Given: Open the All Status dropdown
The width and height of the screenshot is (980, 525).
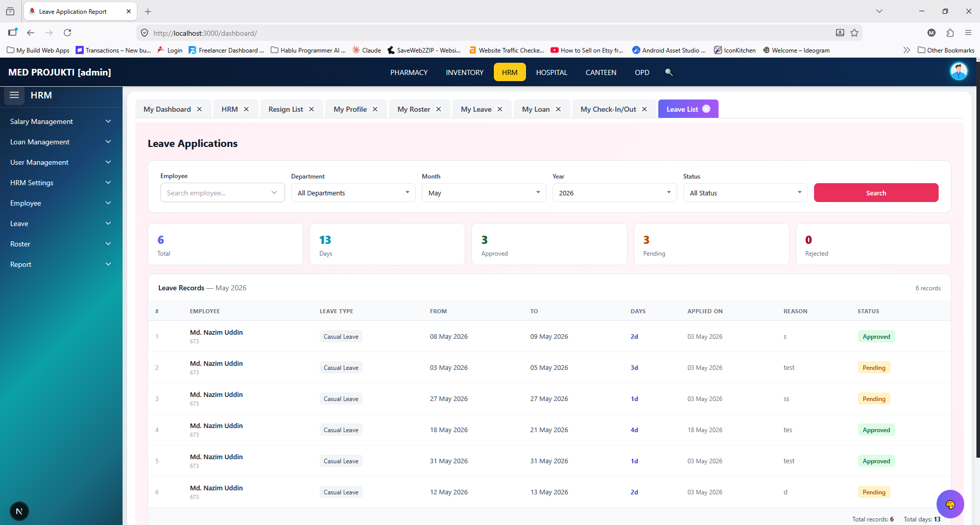Looking at the screenshot, I should [746, 193].
